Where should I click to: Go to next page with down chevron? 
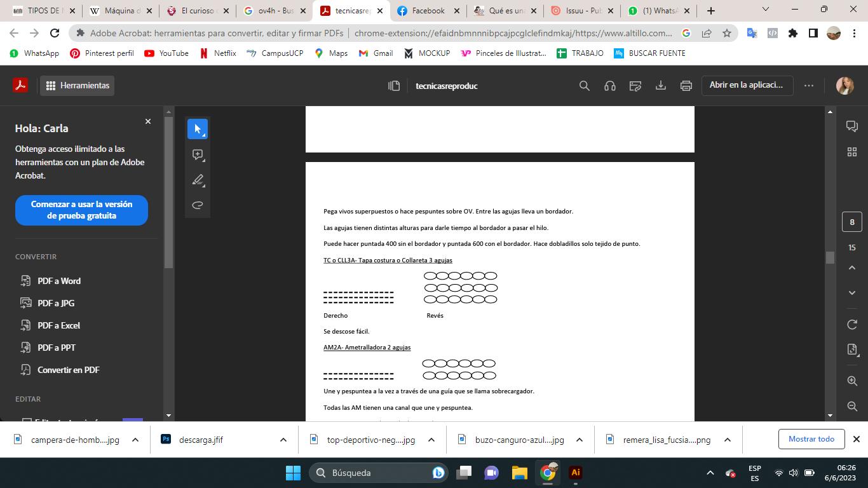tap(852, 293)
